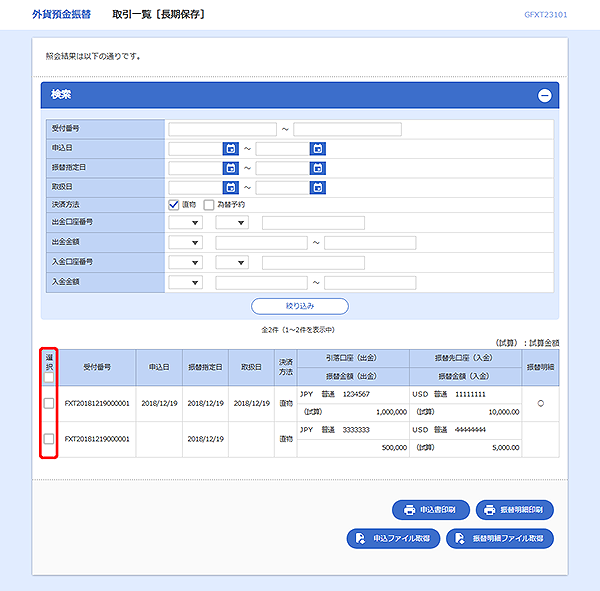This screenshot has width=600, height=591.
Task: Focus the 入金口座番号 account number field
Action: pos(313,263)
